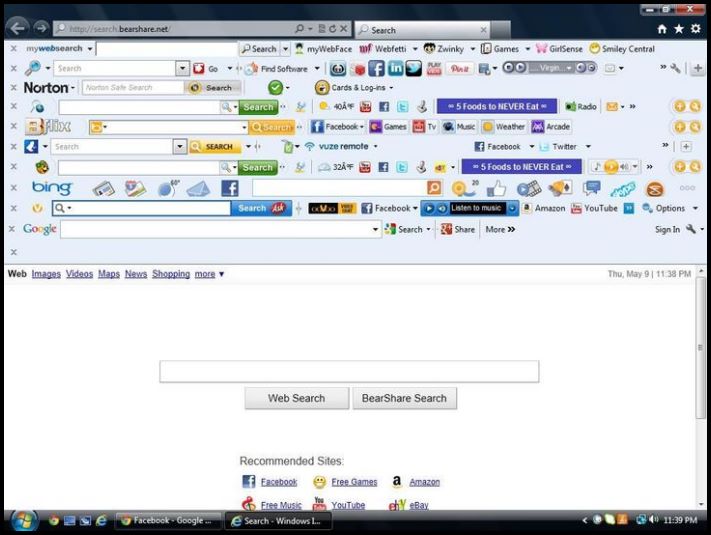Image resolution: width=711 pixels, height=535 pixels.
Task: Expand mywebsearch logo dropdown
Action: tap(90, 49)
